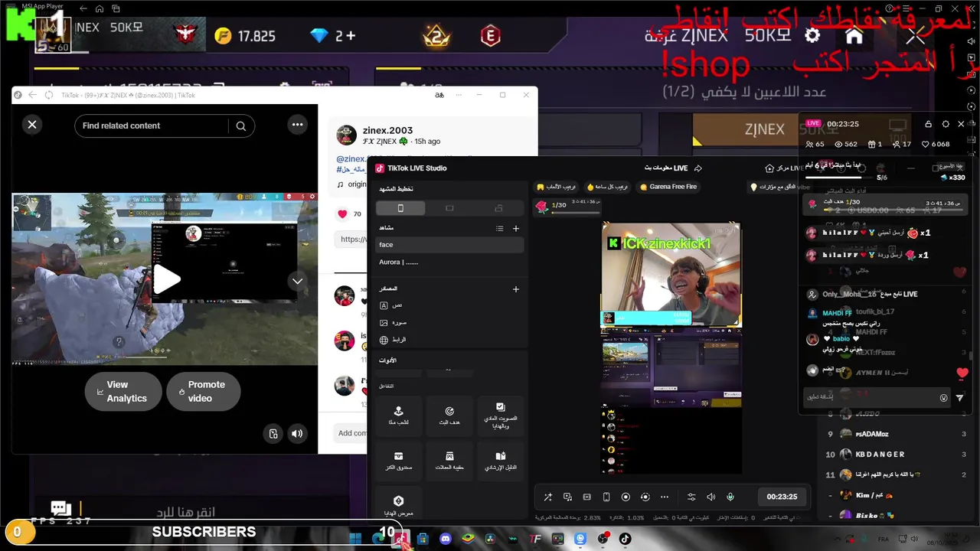The width and height of the screenshot is (980, 551).
Task: Reload the TikTok window with refresh icon
Action: [49, 95]
